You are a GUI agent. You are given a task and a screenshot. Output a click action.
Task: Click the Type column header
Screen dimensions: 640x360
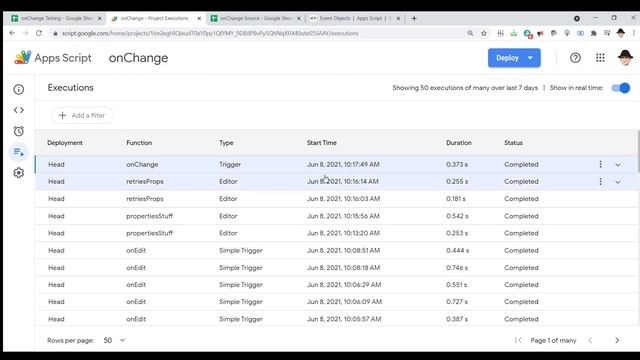(x=226, y=143)
